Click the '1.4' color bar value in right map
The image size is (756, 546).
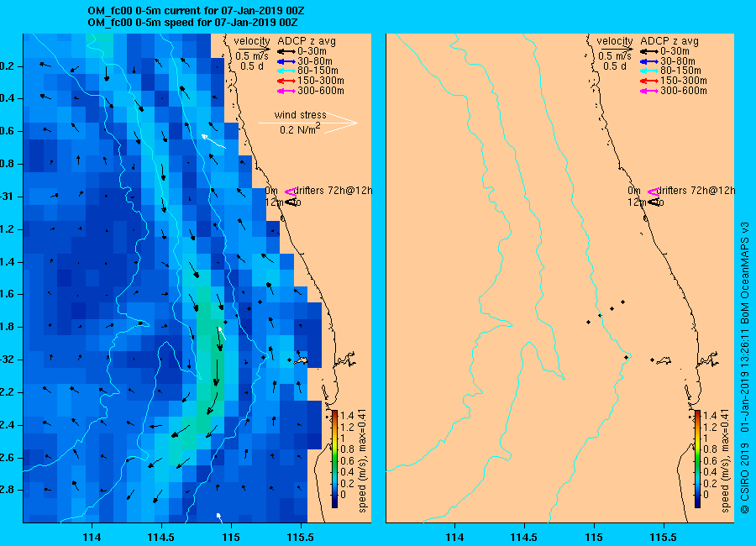click(x=710, y=416)
